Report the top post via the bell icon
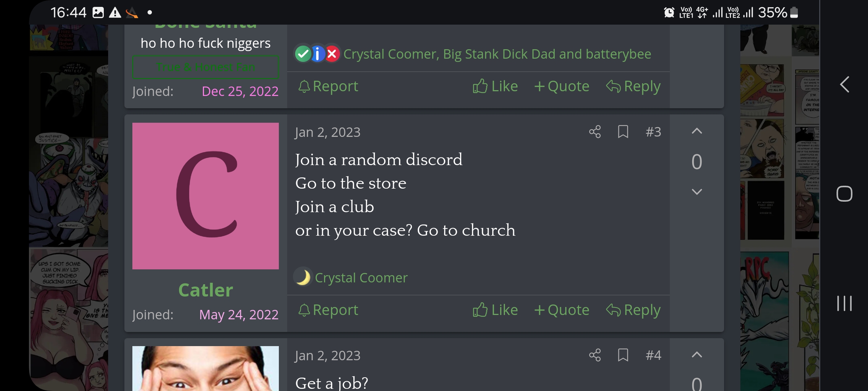 tap(328, 86)
